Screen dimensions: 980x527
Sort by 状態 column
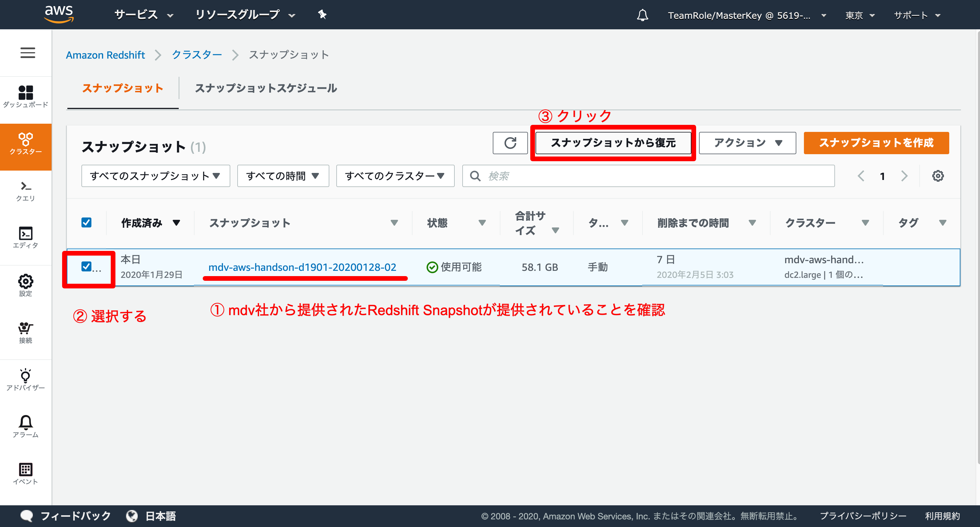pyautogui.click(x=482, y=222)
